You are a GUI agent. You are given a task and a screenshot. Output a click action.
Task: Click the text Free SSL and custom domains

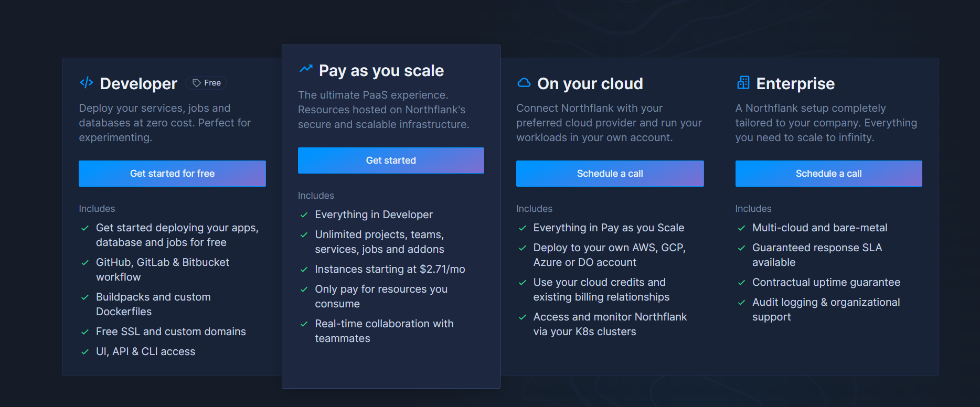(x=171, y=331)
